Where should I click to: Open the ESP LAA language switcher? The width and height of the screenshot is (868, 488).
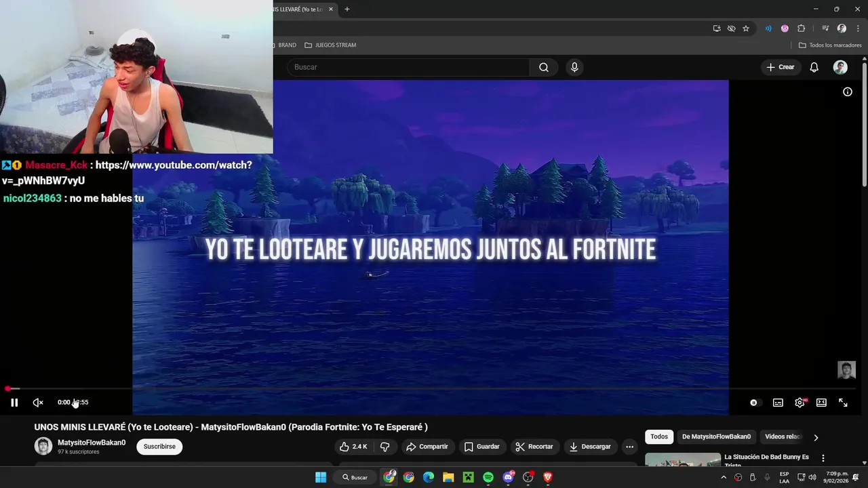[x=784, y=478]
